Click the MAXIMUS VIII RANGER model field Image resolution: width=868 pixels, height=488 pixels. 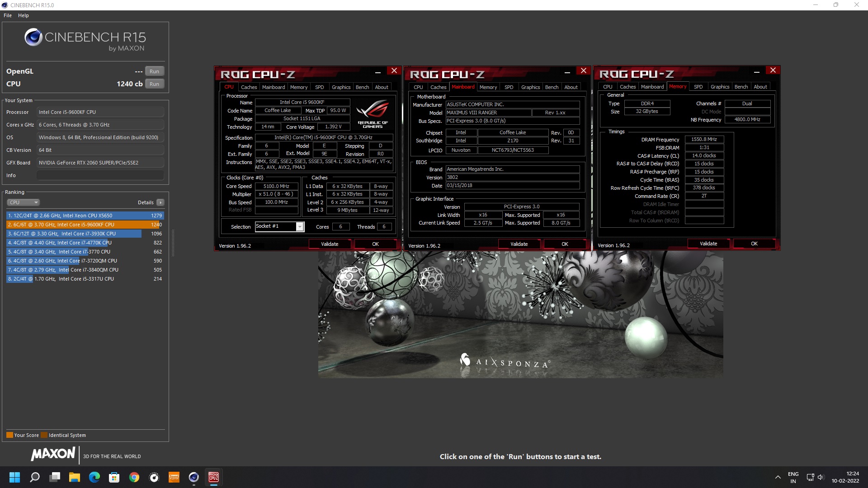point(488,113)
